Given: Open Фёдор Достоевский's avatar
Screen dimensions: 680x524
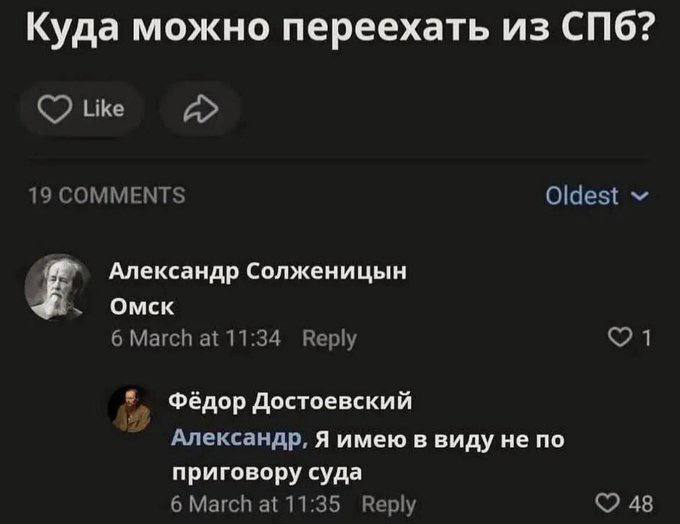Looking at the screenshot, I should click(x=137, y=408).
